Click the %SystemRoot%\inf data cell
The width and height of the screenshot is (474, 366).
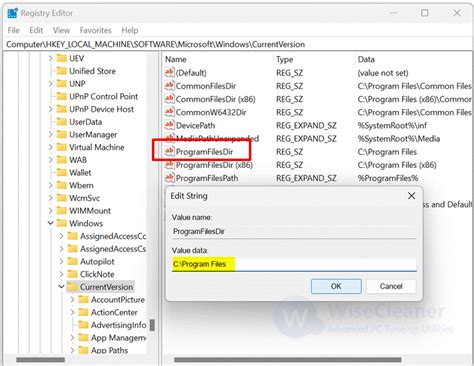tap(392, 125)
